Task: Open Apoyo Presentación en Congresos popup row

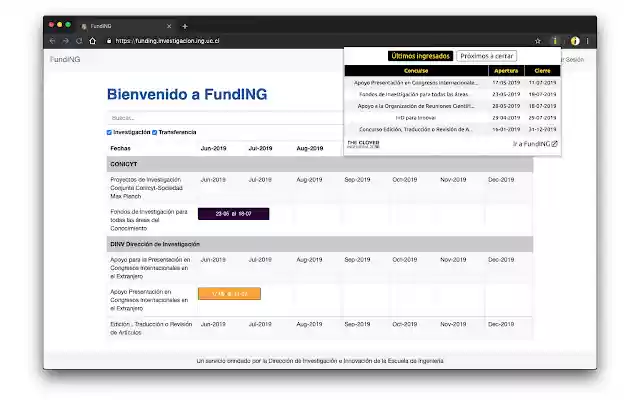Action: pyautogui.click(x=452, y=83)
